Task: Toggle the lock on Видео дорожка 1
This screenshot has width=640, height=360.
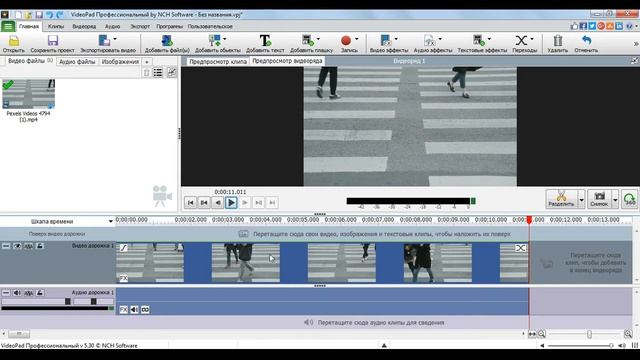Action: (40, 246)
